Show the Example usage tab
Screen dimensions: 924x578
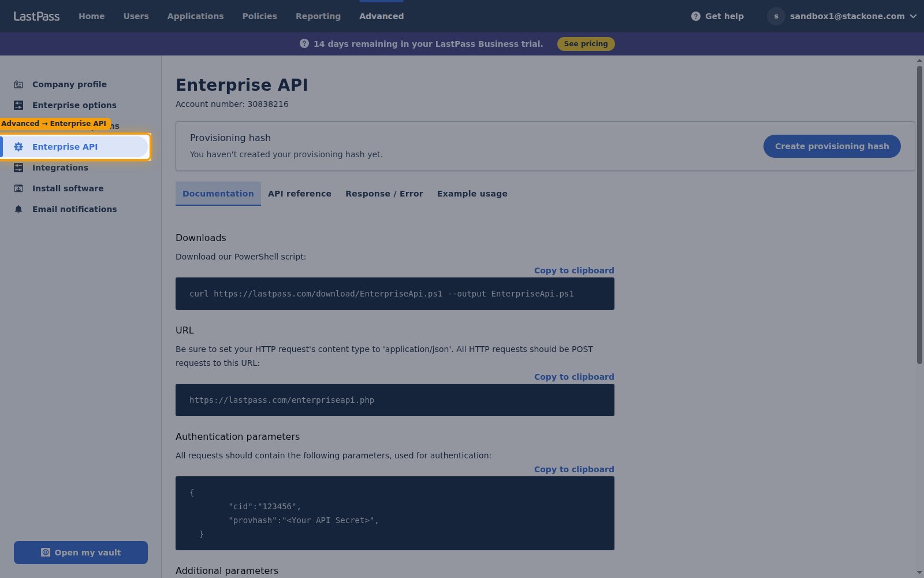pyautogui.click(x=472, y=194)
